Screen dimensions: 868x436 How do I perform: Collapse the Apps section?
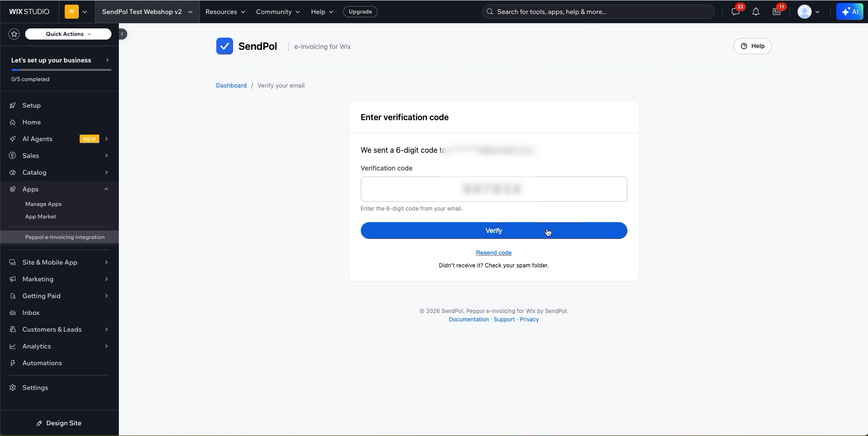(59, 189)
